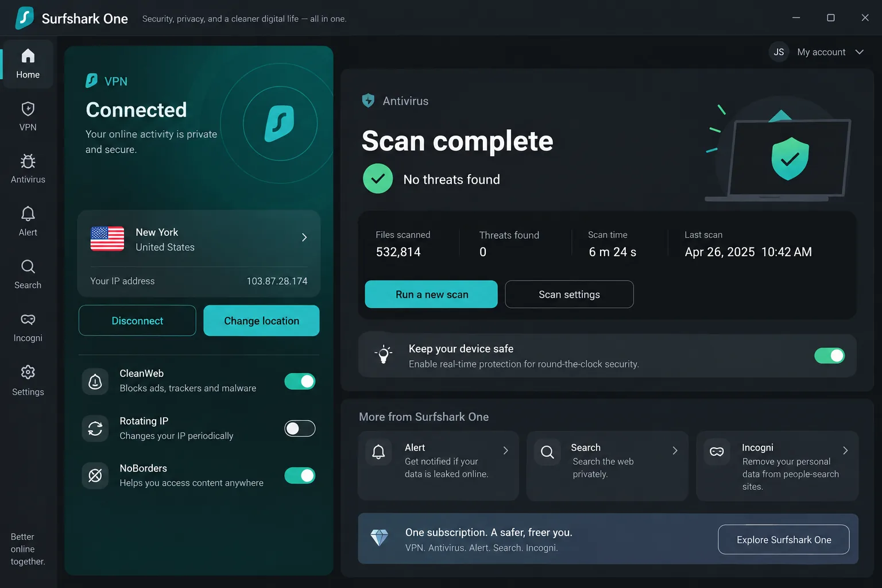Open Settings gear in sidebar
Image resolution: width=882 pixels, height=588 pixels.
(28, 372)
